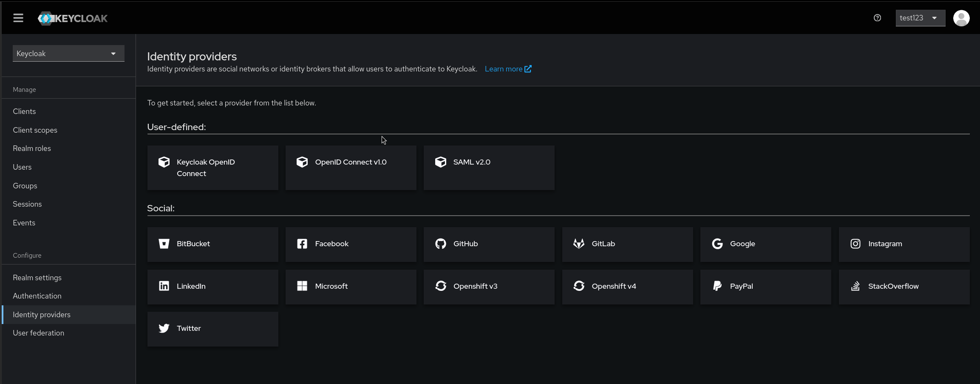
Task: Go to Groups in the sidebar
Action: [25, 186]
